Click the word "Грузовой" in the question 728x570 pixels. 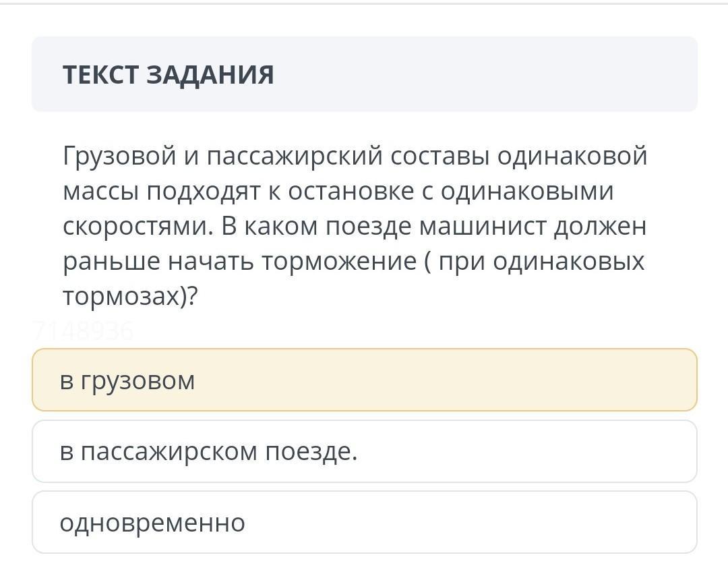point(119,156)
